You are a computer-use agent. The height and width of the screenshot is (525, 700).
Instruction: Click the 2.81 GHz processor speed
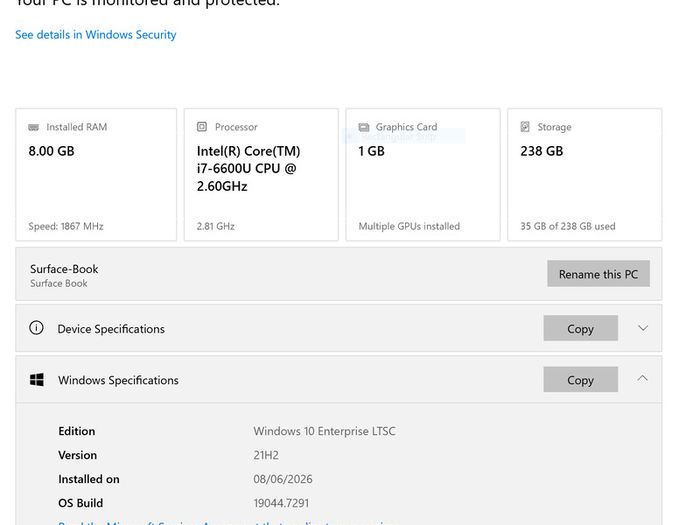[x=216, y=226]
